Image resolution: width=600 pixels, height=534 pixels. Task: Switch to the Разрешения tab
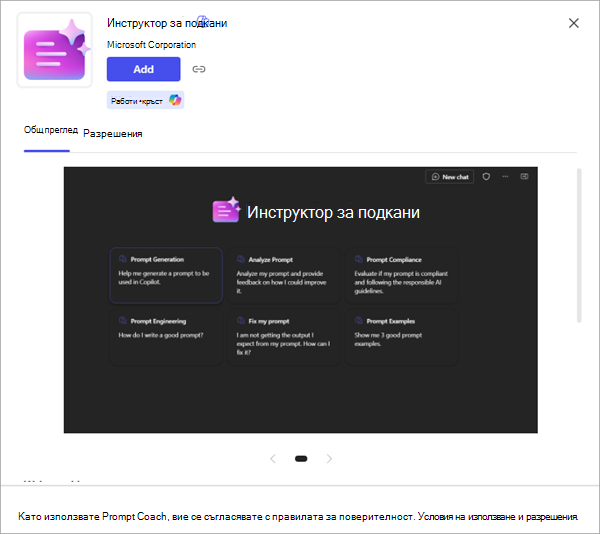click(112, 134)
